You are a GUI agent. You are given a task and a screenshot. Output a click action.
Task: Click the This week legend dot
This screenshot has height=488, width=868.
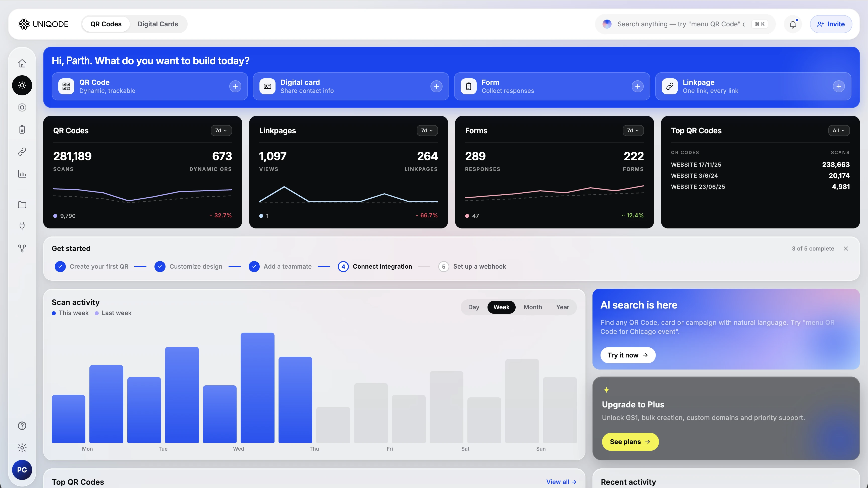(x=53, y=313)
